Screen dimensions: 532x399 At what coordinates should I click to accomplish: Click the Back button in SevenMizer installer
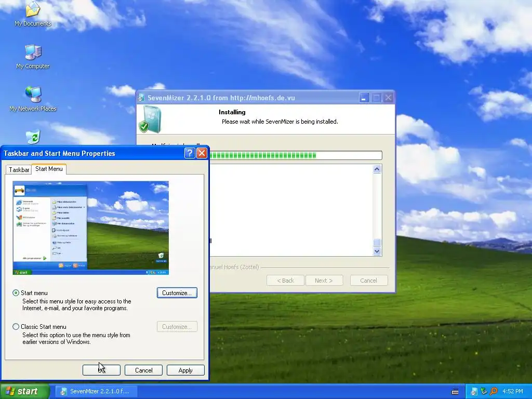(x=285, y=281)
